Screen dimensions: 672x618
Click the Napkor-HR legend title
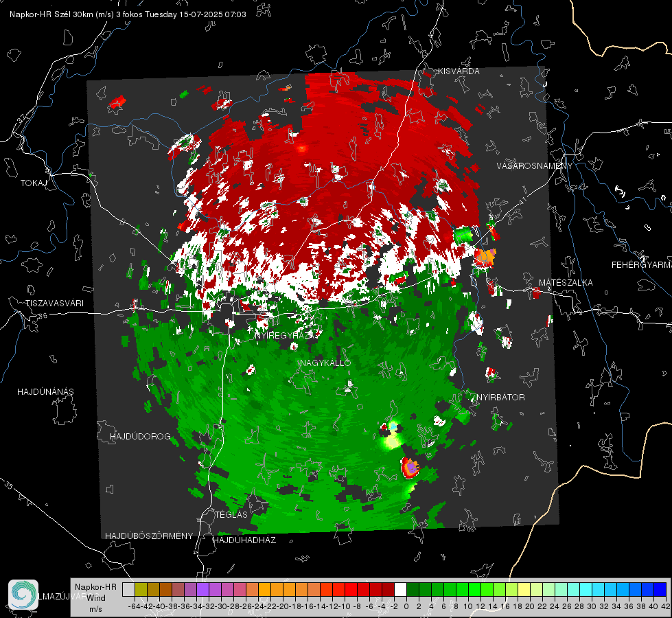(95, 587)
